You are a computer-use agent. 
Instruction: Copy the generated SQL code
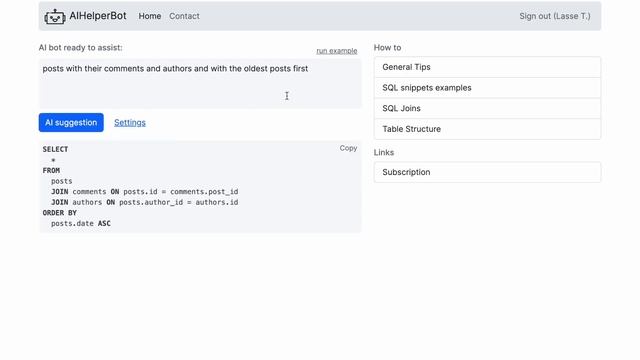(x=348, y=148)
